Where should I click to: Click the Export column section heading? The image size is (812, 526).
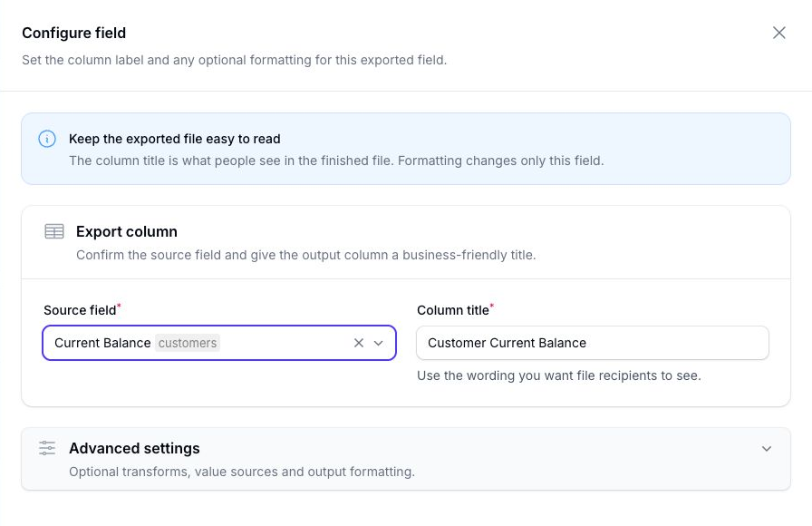click(x=127, y=231)
